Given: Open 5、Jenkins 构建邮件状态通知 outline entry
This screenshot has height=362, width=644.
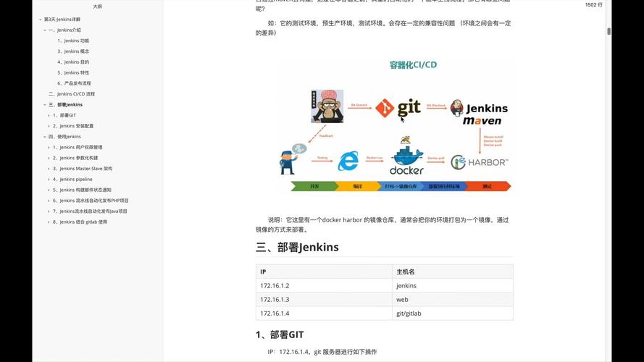Looking at the screenshot, I should [x=82, y=190].
